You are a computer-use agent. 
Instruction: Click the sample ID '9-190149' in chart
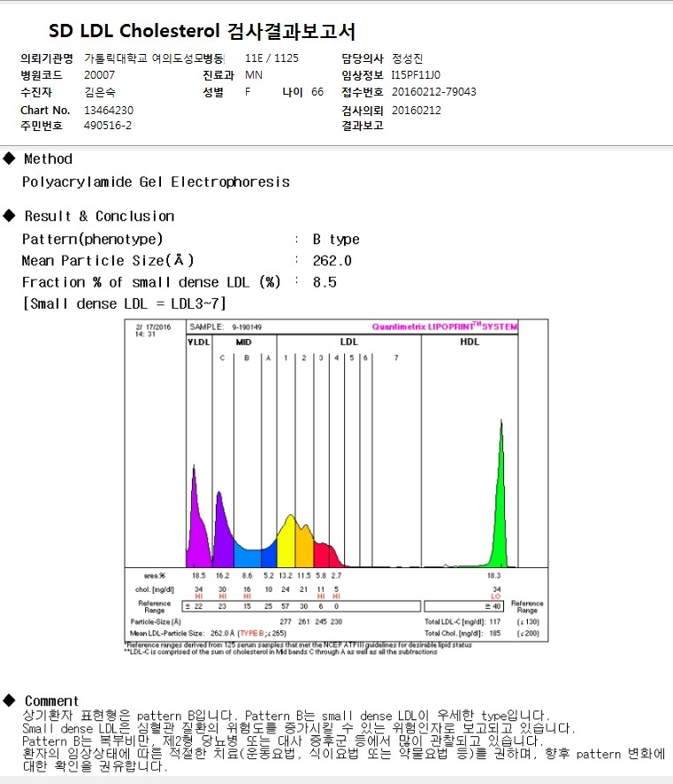point(247,327)
